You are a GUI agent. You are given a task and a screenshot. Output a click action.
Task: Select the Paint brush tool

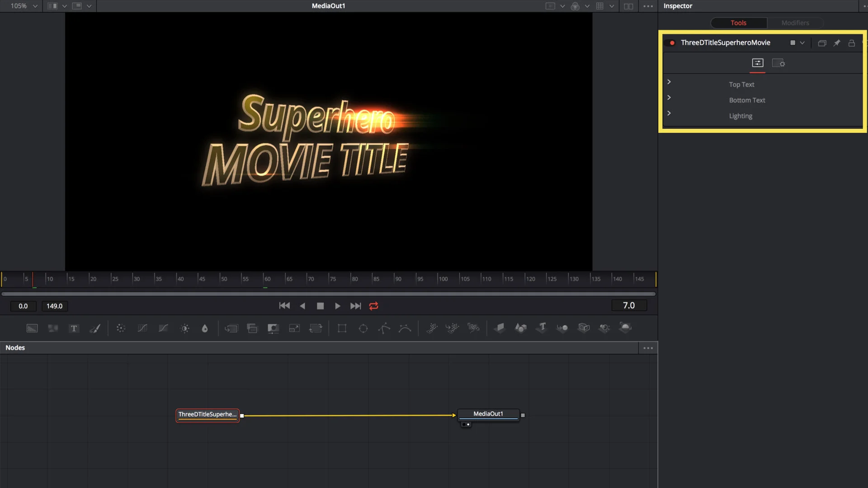(95, 328)
